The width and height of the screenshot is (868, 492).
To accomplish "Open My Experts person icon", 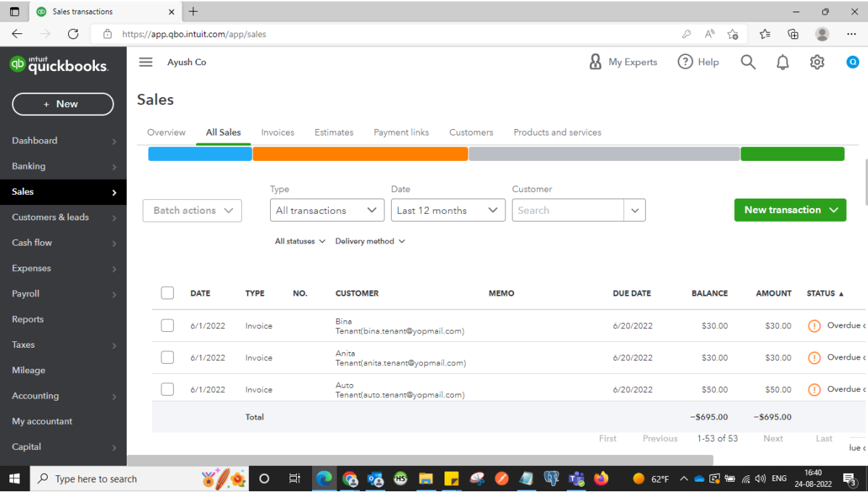I will pos(596,62).
